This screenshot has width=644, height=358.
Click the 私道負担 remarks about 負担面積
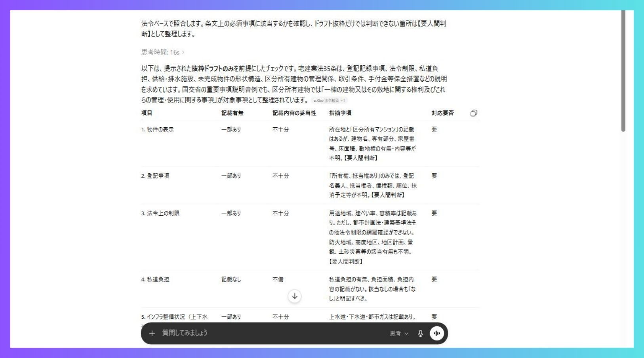372,289
